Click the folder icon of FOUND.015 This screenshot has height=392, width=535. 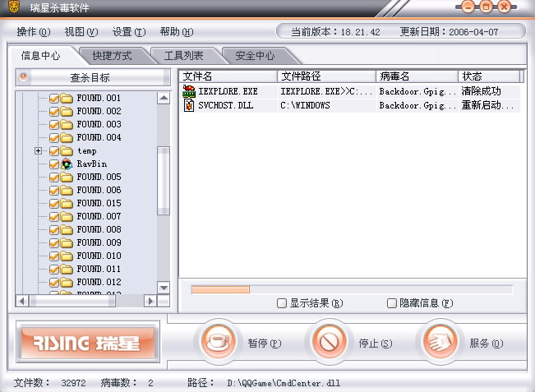(67, 204)
